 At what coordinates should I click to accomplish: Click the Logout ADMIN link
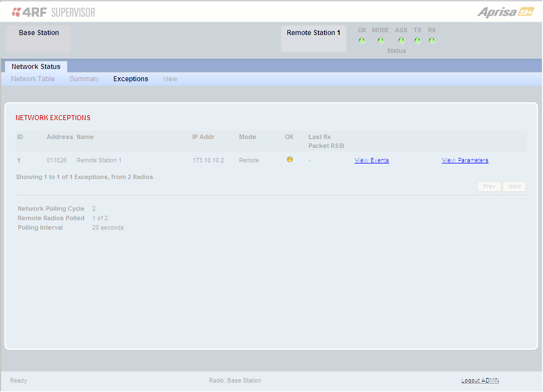tap(480, 380)
